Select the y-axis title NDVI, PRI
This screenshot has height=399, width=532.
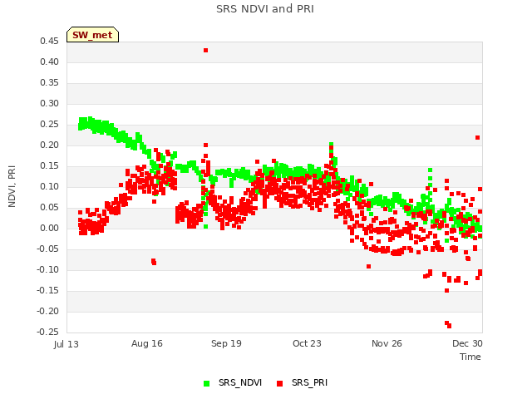coord(12,186)
